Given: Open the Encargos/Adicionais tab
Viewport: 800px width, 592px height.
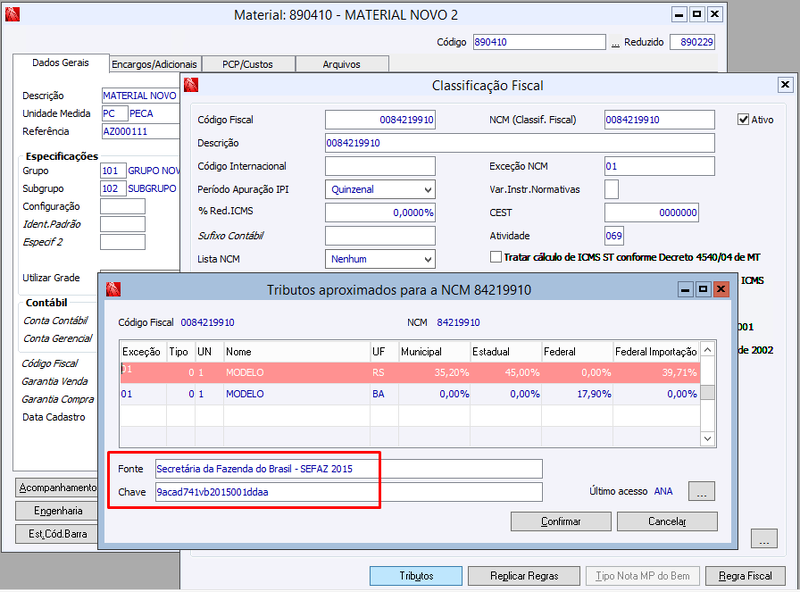Looking at the screenshot, I should tap(154, 64).
